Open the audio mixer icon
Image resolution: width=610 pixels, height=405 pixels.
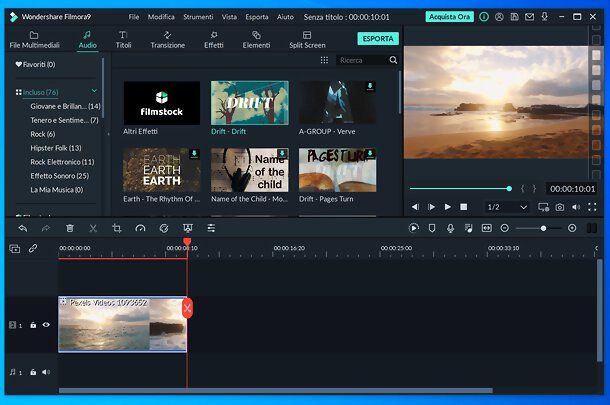(x=468, y=228)
